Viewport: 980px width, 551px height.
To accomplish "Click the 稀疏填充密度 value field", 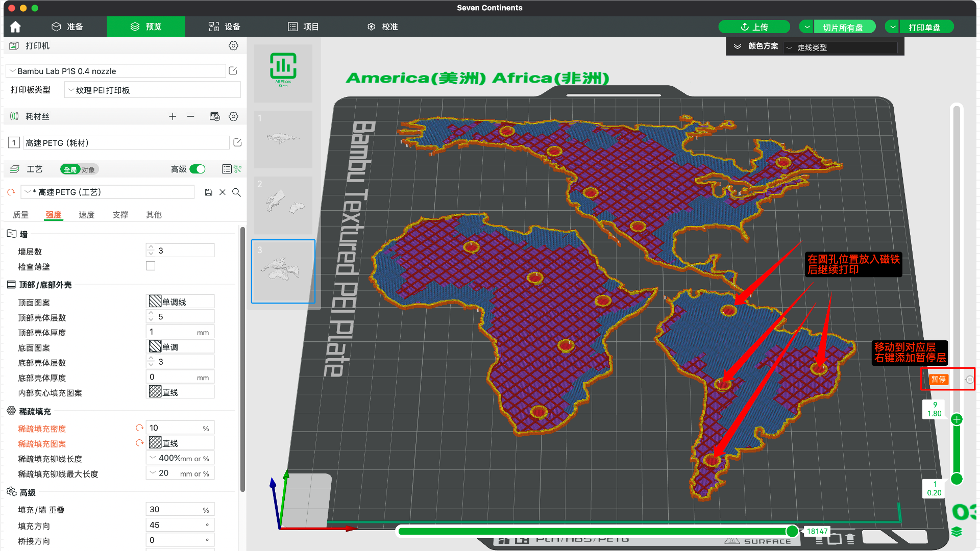I will coord(180,428).
